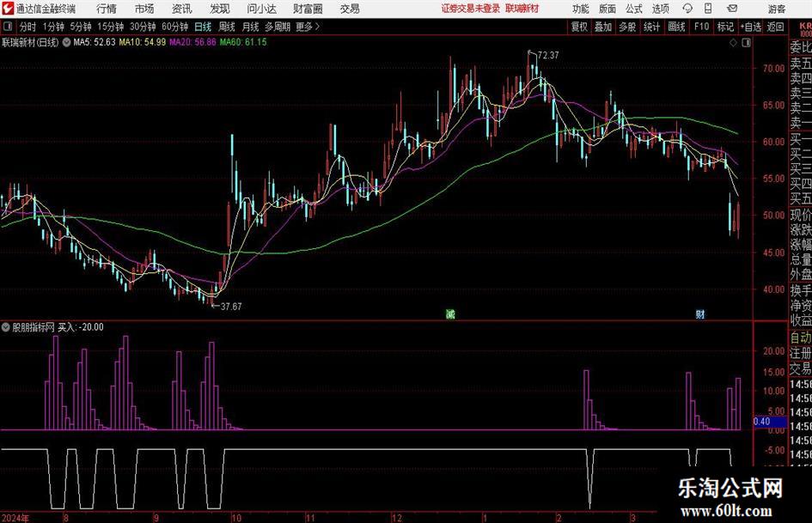Click the blue 财 marker on chart
Viewport: 812px width, 523px height.
coord(699,313)
